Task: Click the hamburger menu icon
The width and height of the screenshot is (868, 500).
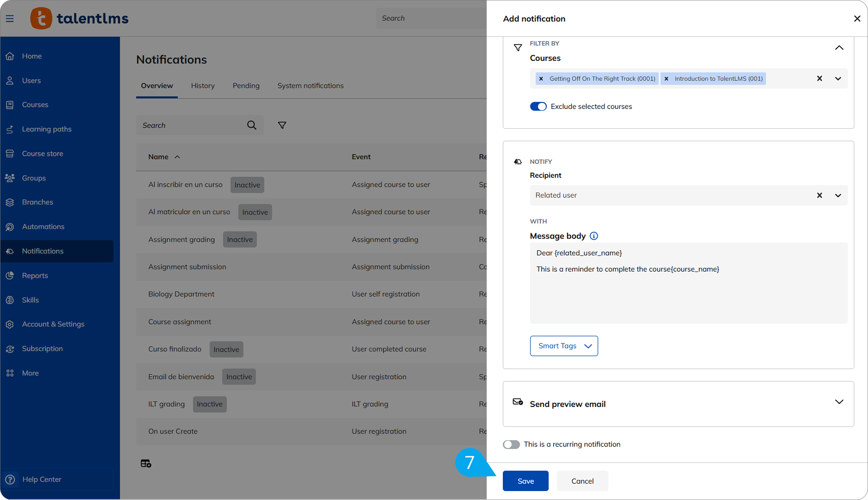Action: coord(10,18)
